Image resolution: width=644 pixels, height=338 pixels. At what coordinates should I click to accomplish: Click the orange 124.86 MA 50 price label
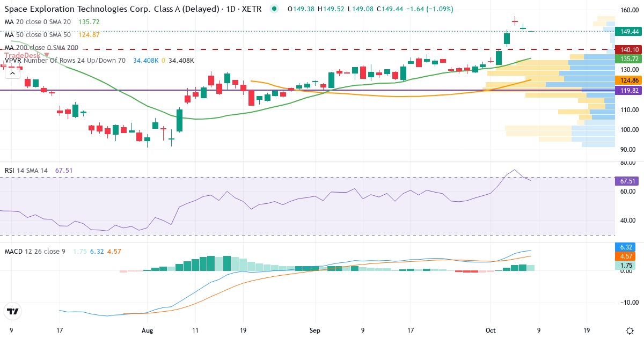(x=628, y=80)
